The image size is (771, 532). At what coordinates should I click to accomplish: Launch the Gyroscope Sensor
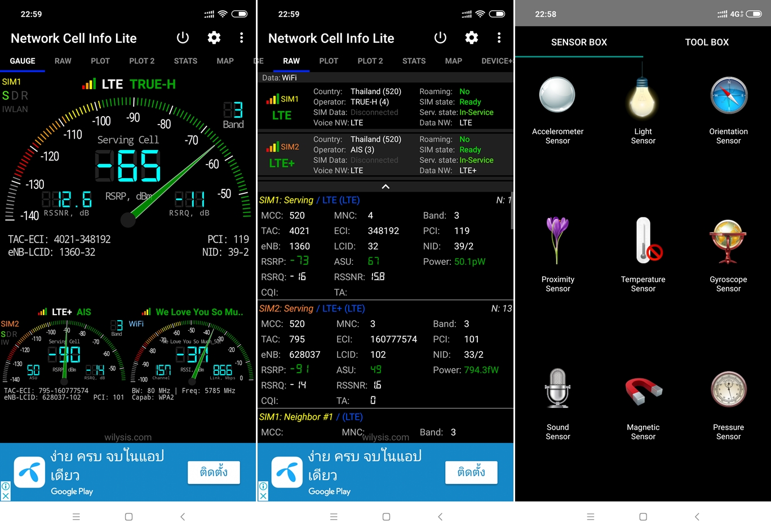[728, 242]
